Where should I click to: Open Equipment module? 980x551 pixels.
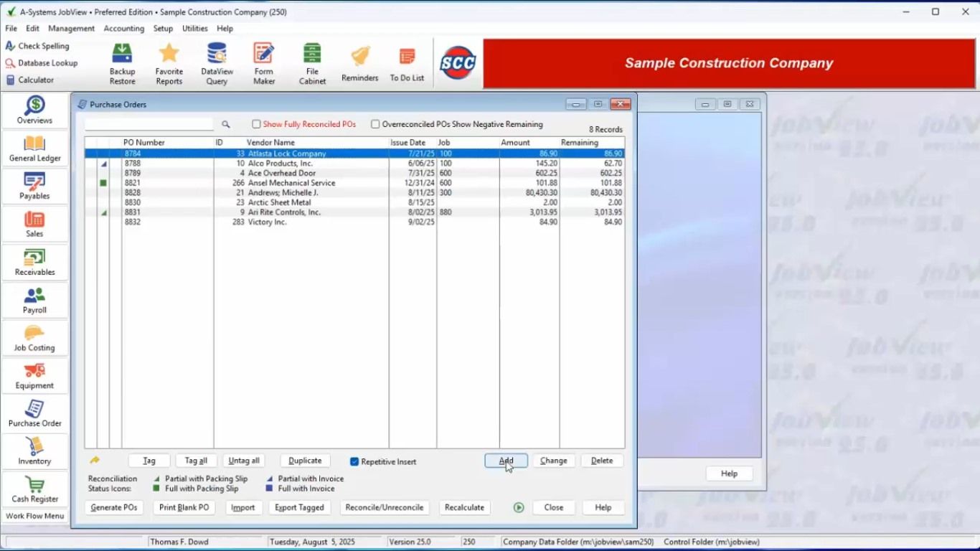(x=34, y=376)
